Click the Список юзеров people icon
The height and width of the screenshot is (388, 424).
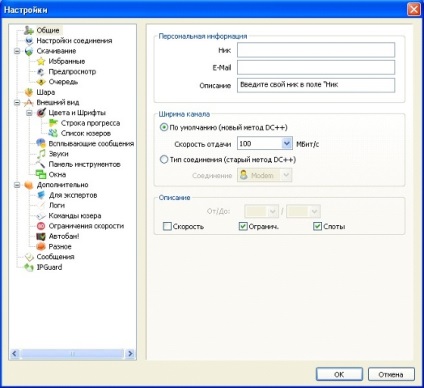53,133
